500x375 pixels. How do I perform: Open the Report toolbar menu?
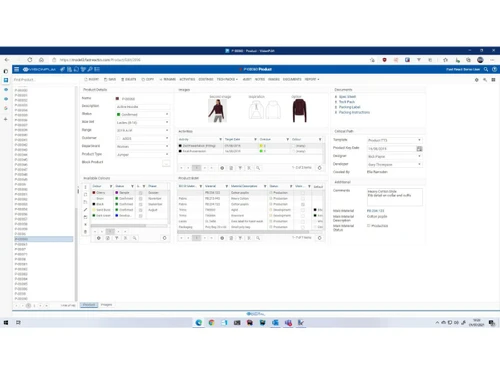(x=312, y=79)
